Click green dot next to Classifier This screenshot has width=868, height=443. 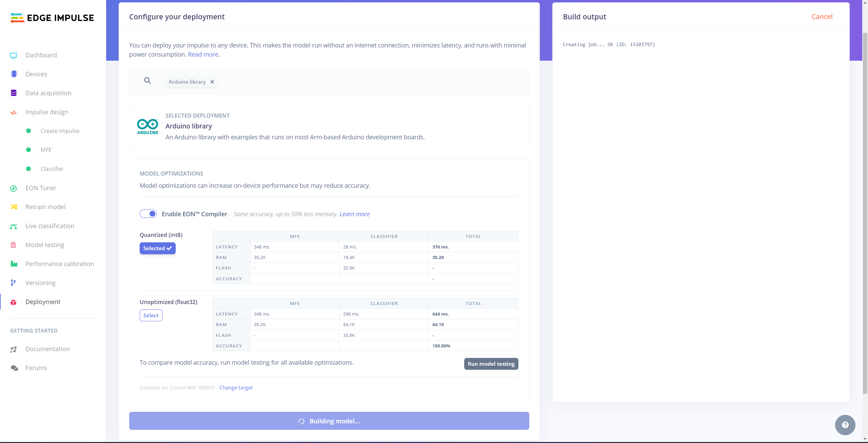28,169
